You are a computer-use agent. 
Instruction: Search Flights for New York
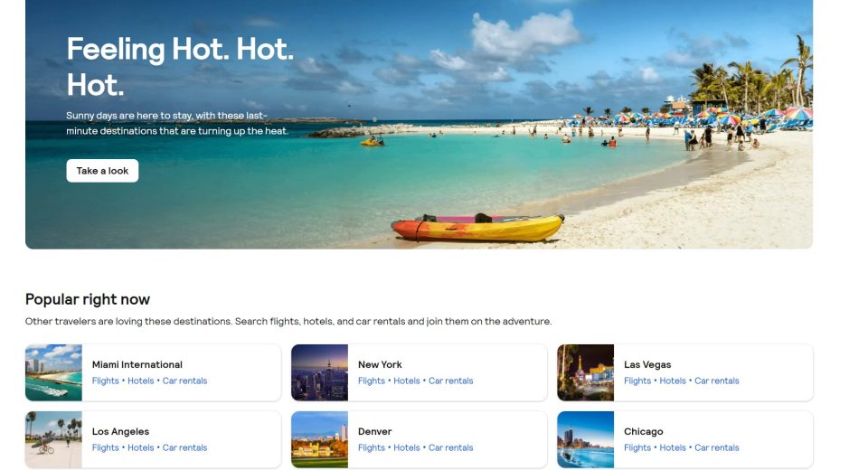(x=372, y=381)
